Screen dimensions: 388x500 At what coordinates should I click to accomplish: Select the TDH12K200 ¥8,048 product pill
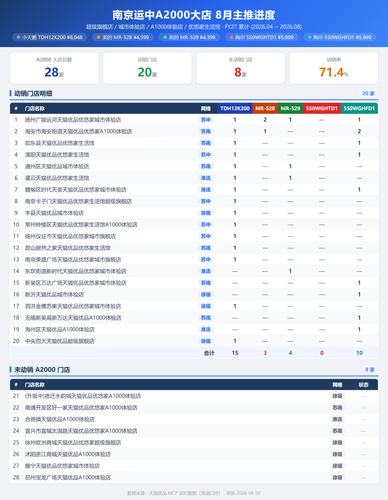coord(50,37)
